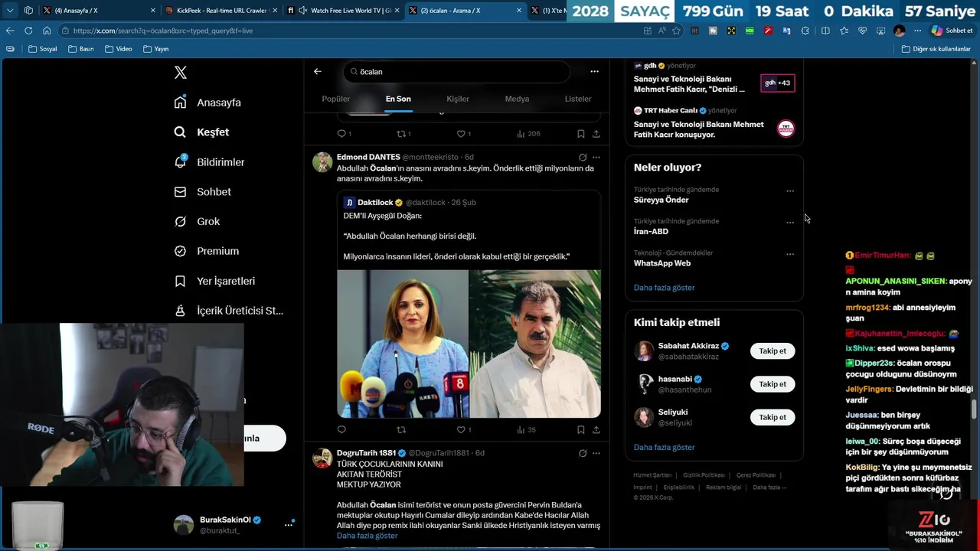The width and height of the screenshot is (980, 551).
Task: Open Sohbet messages in the sidebar
Action: (x=202, y=192)
